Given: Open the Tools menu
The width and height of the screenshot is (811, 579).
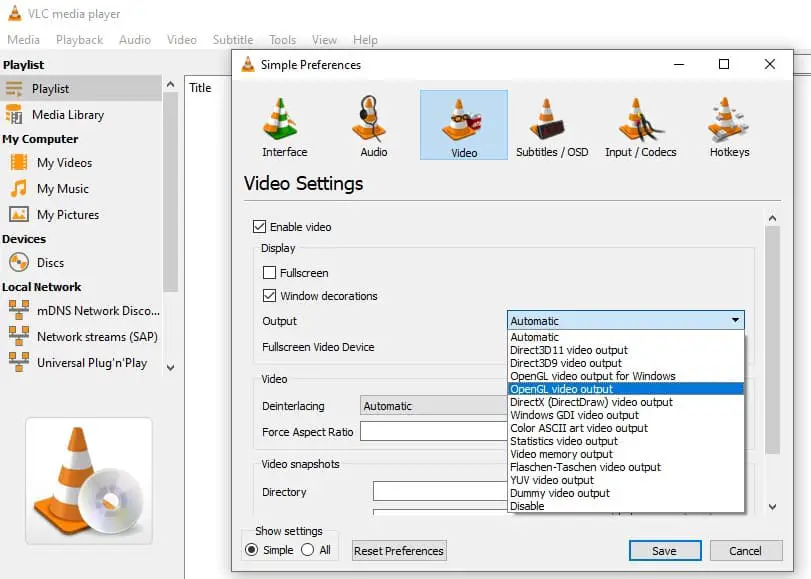Looking at the screenshot, I should [x=282, y=40].
